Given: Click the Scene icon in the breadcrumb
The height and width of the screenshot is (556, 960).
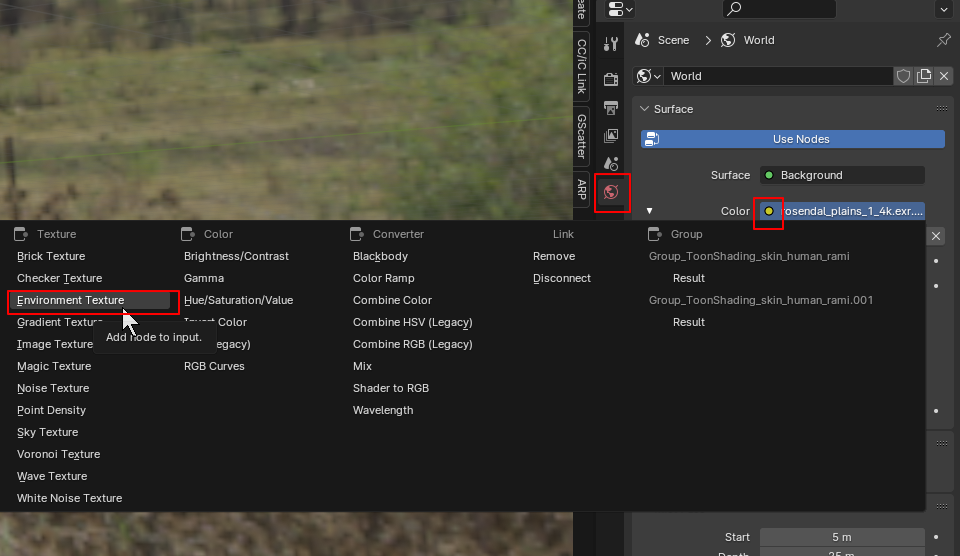Looking at the screenshot, I should [642, 40].
